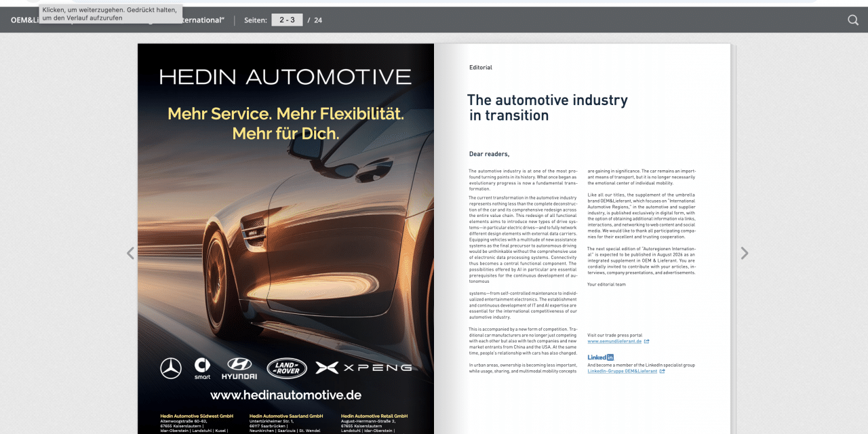This screenshot has width=868, height=434.
Task: Click the page number field showing 2-3
Action: pos(285,20)
